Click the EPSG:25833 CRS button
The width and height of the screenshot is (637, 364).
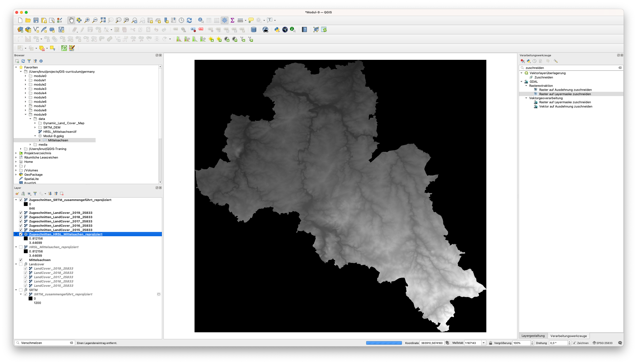coord(602,343)
